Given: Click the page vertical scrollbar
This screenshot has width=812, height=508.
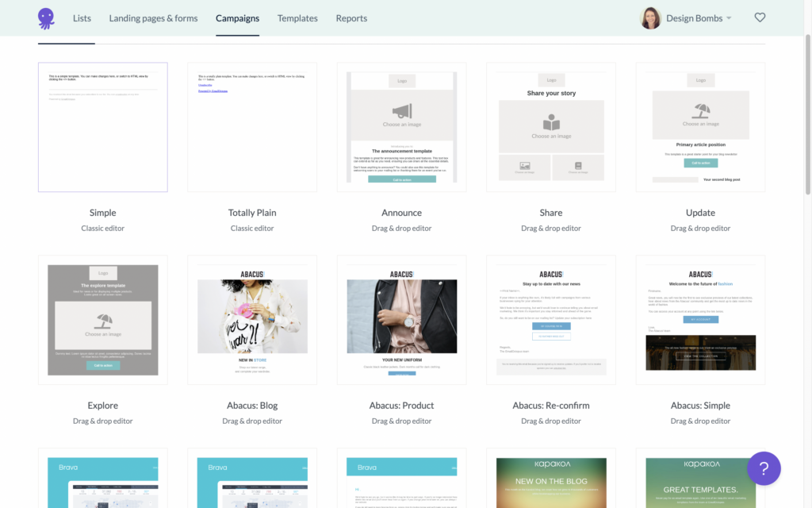Looking at the screenshot, I should tap(808, 114).
